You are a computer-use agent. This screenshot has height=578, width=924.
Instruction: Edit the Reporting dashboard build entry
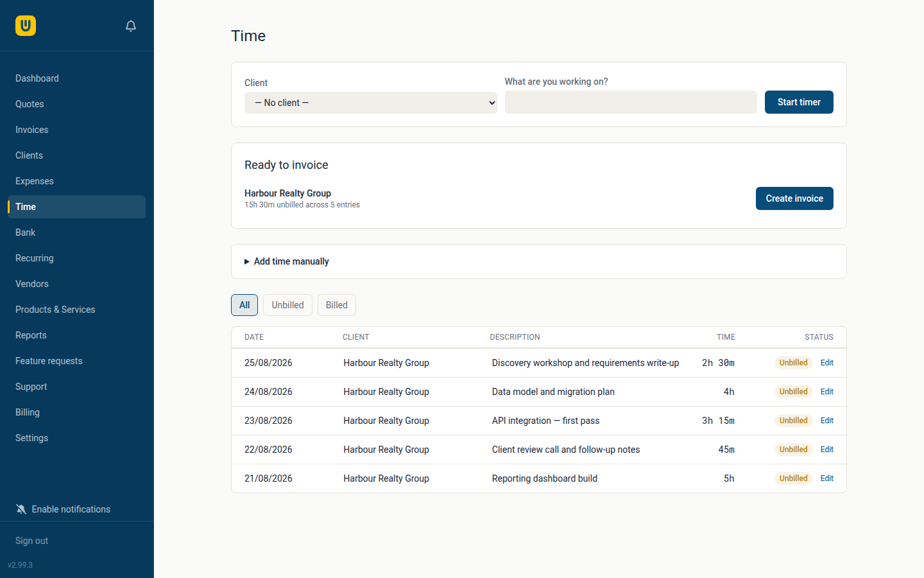click(x=826, y=478)
